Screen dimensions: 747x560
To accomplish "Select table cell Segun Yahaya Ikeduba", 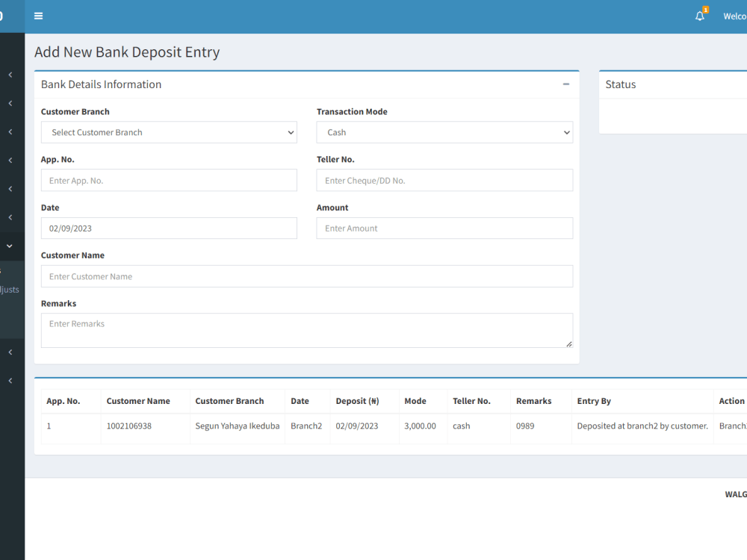I will (x=238, y=426).
